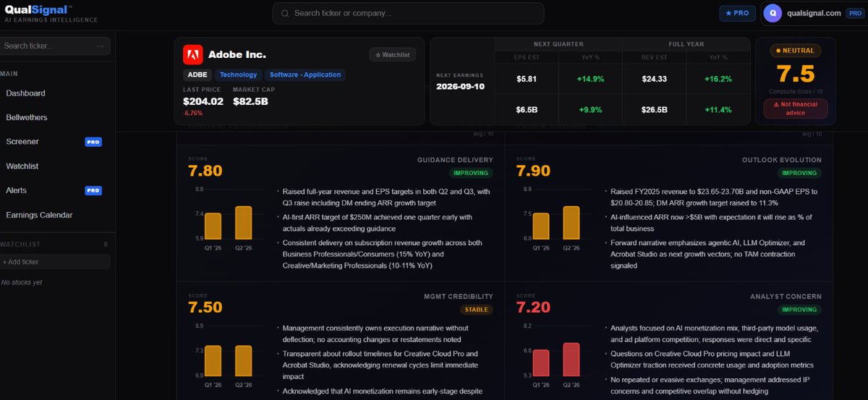Click the $5.81 EPS estimate

(527, 79)
